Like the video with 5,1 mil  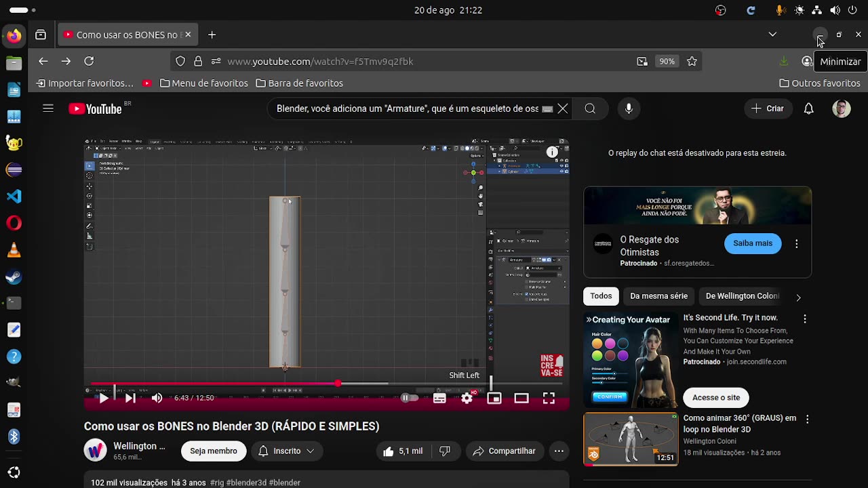click(403, 451)
